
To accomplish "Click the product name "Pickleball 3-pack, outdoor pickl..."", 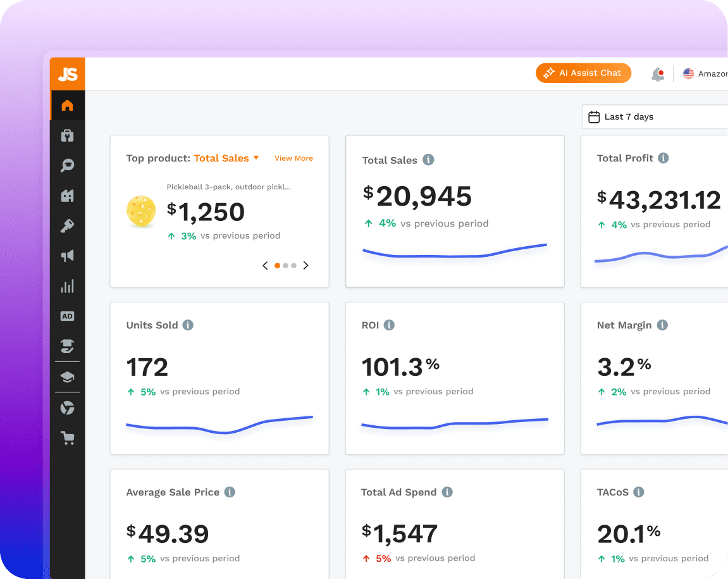I will coord(229,187).
